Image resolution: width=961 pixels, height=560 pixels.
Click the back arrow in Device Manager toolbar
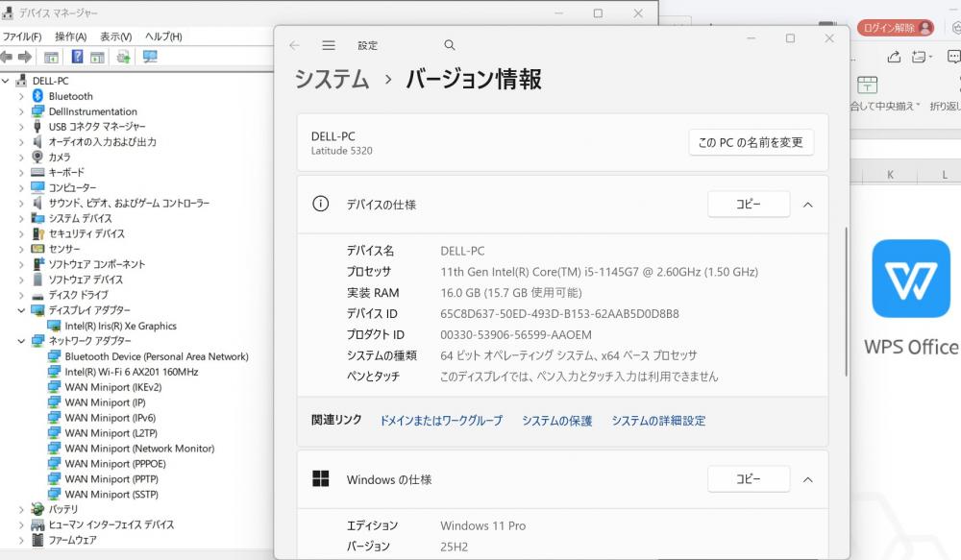tap(7, 57)
